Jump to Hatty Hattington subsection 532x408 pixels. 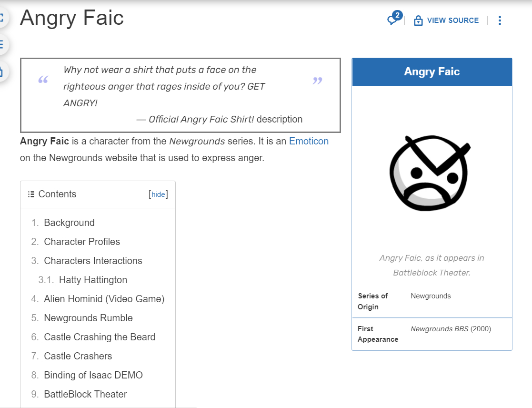pos(93,280)
